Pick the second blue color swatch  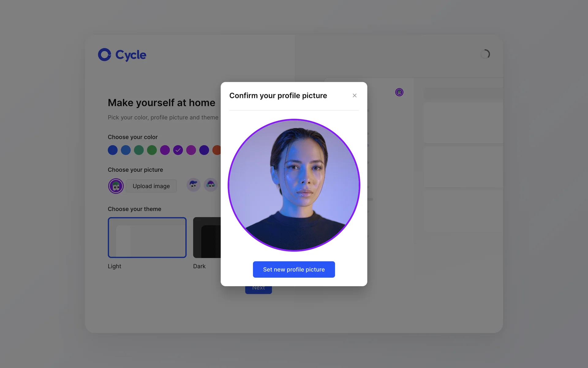126,150
